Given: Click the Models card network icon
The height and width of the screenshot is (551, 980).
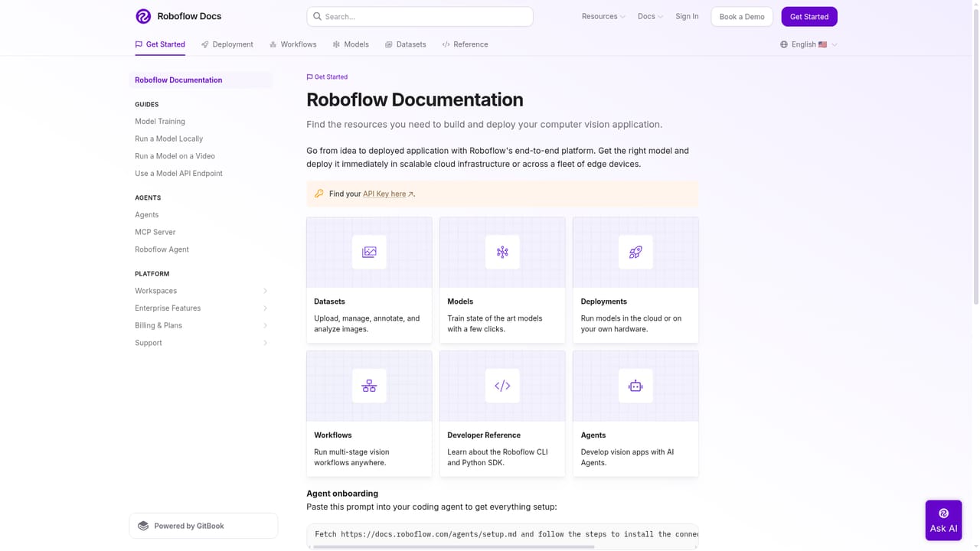Looking at the screenshot, I should point(502,252).
